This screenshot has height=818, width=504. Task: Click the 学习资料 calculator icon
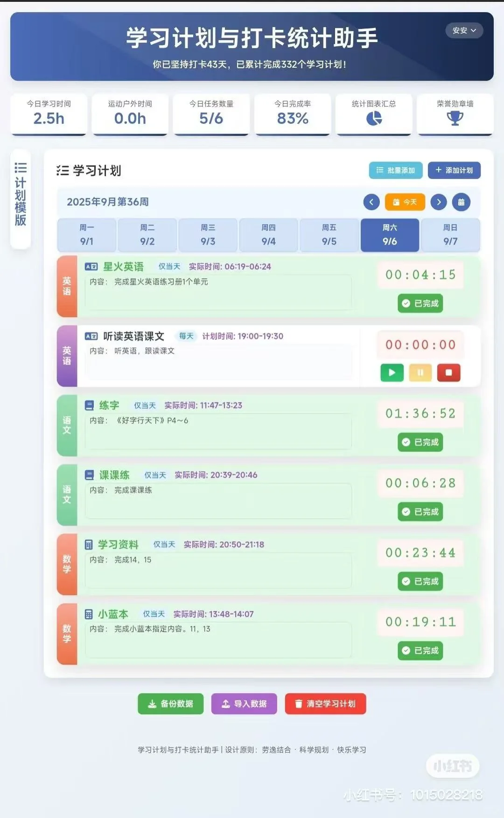coord(89,544)
